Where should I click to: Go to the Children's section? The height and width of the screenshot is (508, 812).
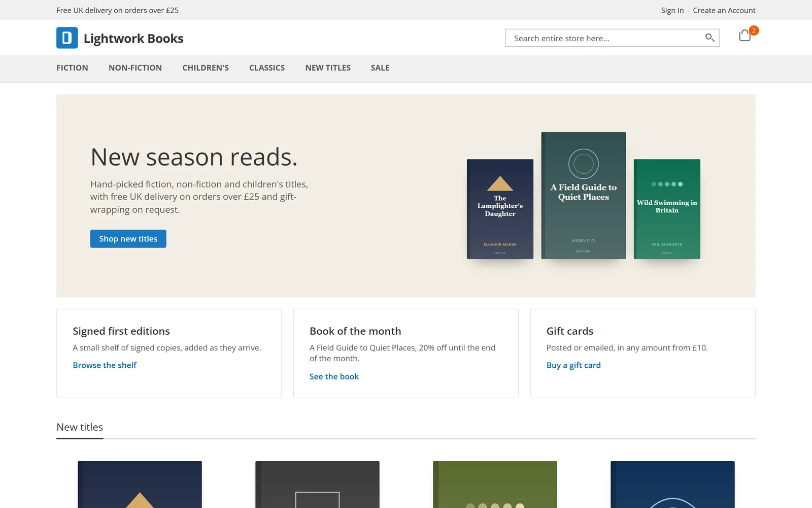coord(206,68)
